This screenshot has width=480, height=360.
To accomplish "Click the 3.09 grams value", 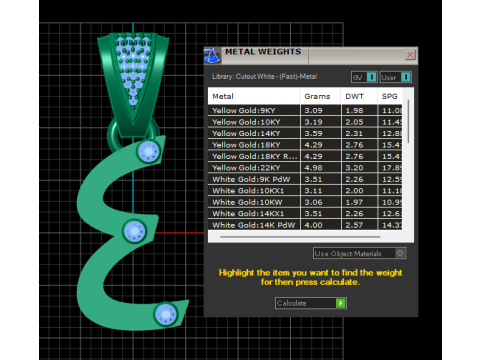I will (313, 110).
